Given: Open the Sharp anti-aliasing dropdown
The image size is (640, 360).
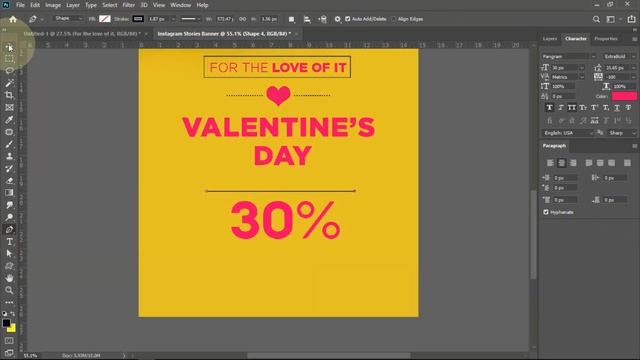Looking at the screenshot, I should coord(622,133).
